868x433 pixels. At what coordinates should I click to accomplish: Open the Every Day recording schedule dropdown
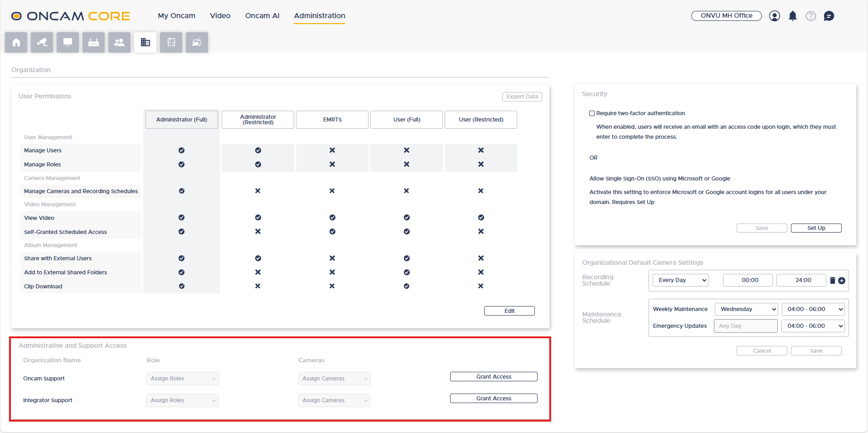pyautogui.click(x=680, y=280)
